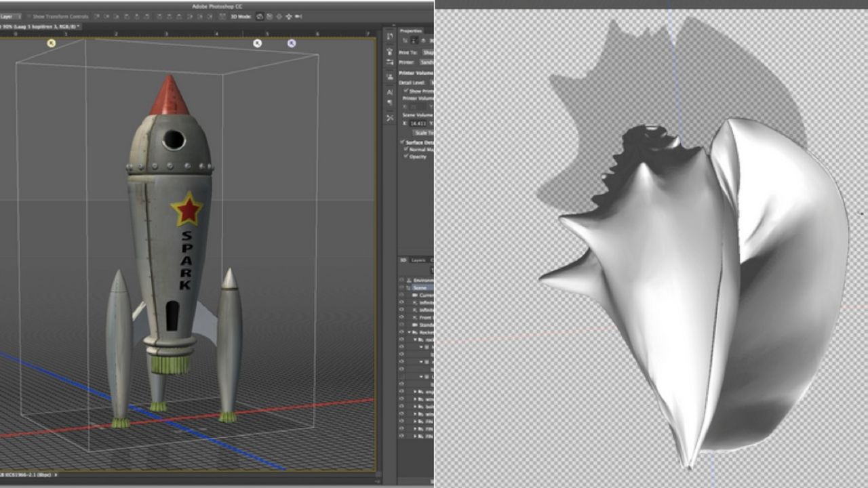Open the History panel icon in dock
The image size is (868, 488).
[x=390, y=37]
